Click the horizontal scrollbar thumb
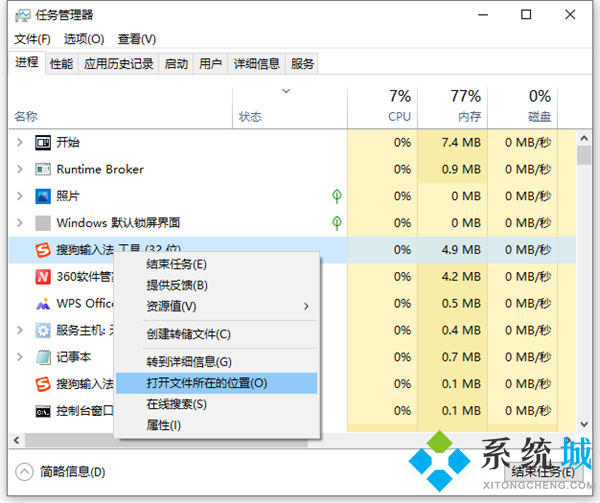Screen dimensions: 600x503 (166, 440)
